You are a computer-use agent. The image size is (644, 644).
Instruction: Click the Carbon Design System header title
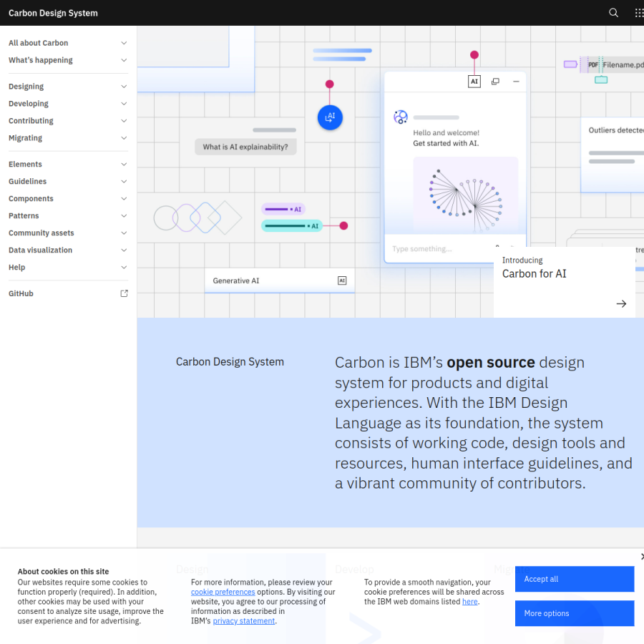pos(53,13)
